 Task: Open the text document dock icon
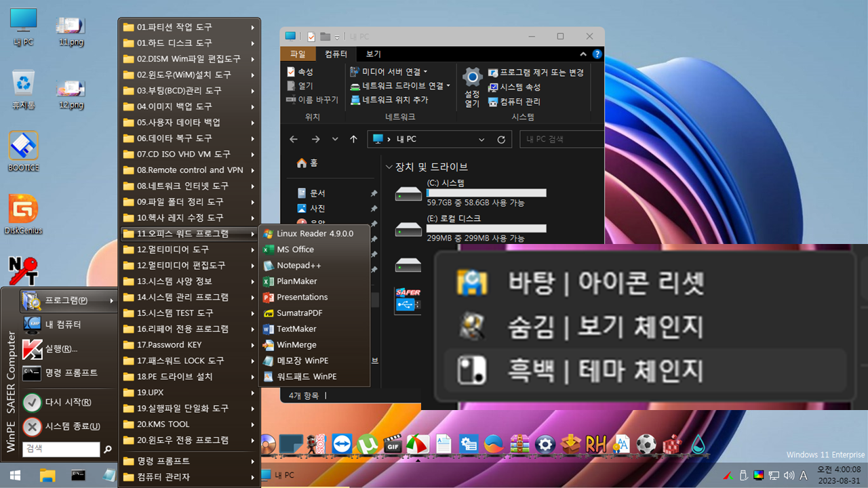tap(443, 444)
